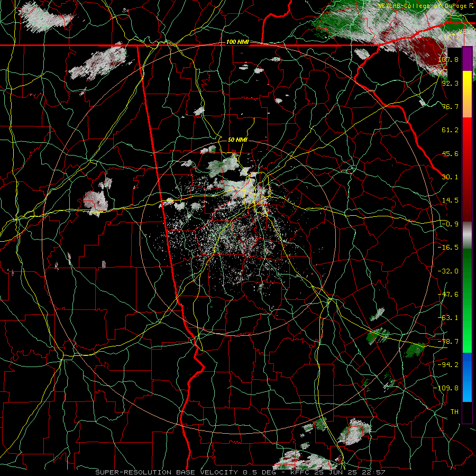Select the 30.1 velocity legend value
The image size is (476, 476).
click(450, 177)
